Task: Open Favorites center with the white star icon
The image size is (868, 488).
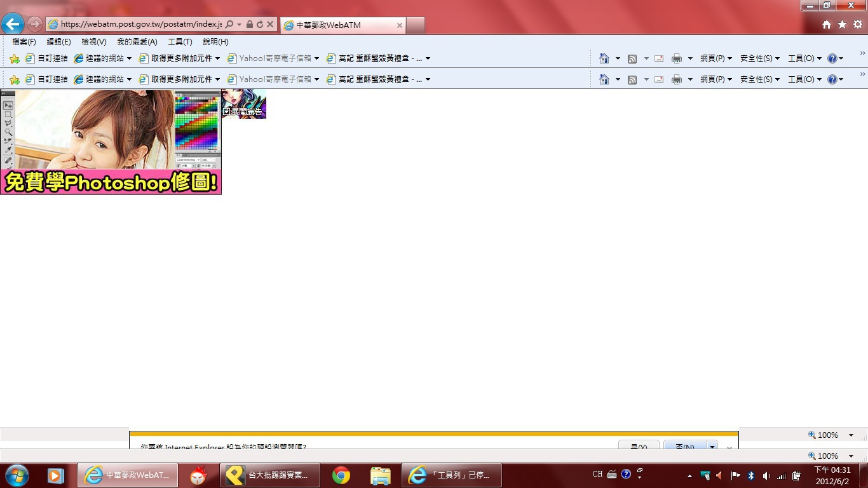Action: tap(842, 24)
